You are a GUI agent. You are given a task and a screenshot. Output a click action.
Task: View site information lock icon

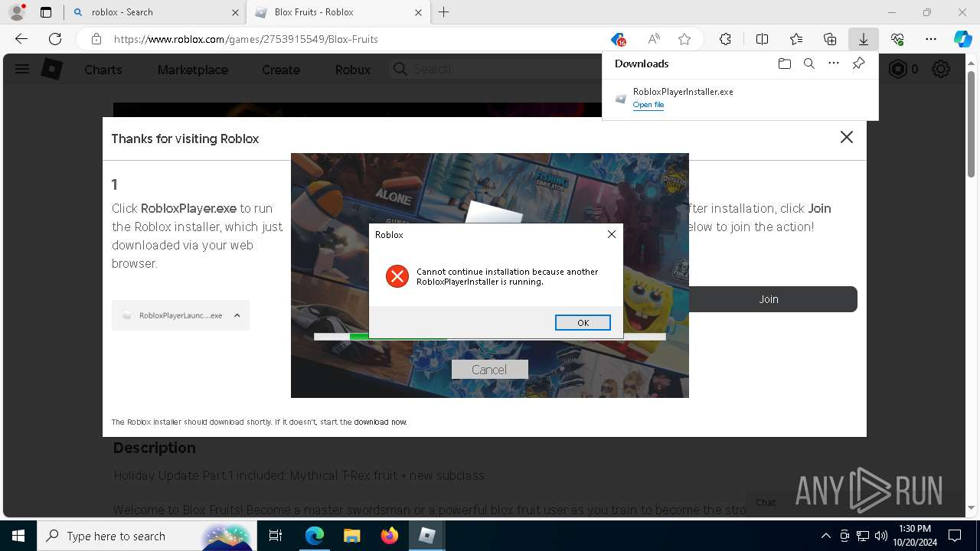coord(96,39)
